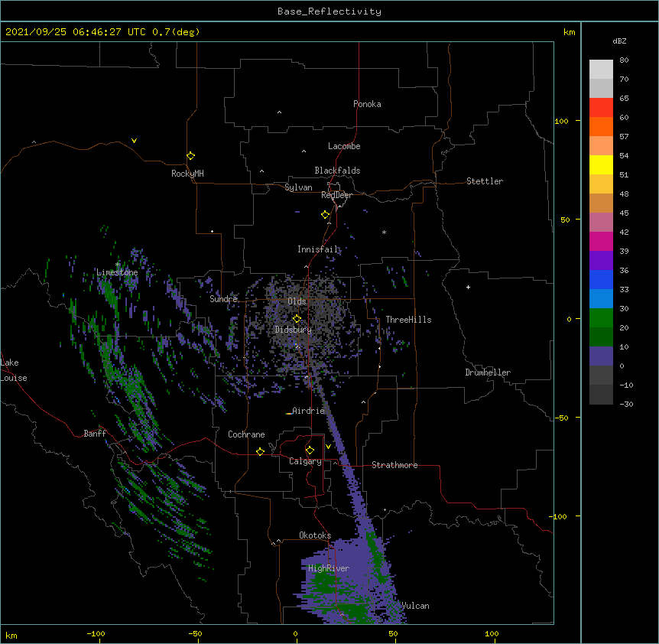Click the Sundre town label
The width and height of the screenshot is (659, 644).
(223, 299)
